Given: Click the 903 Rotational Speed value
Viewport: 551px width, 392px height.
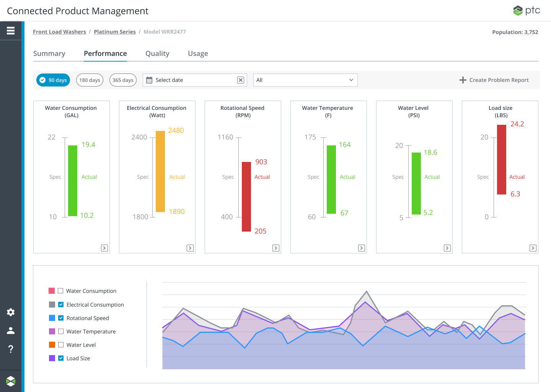Looking at the screenshot, I should pyautogui.click(x=261, y=162).
